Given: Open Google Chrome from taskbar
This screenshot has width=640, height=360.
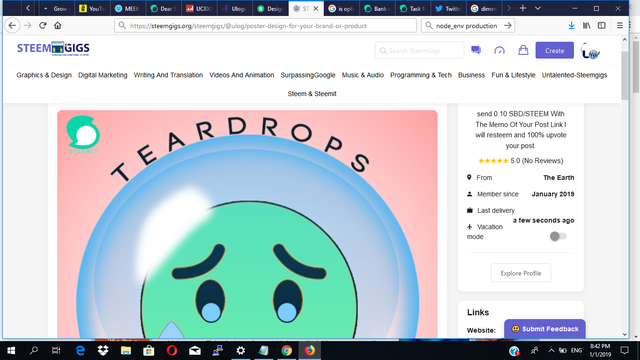Looking at the screenshot, I should [287, 351].
